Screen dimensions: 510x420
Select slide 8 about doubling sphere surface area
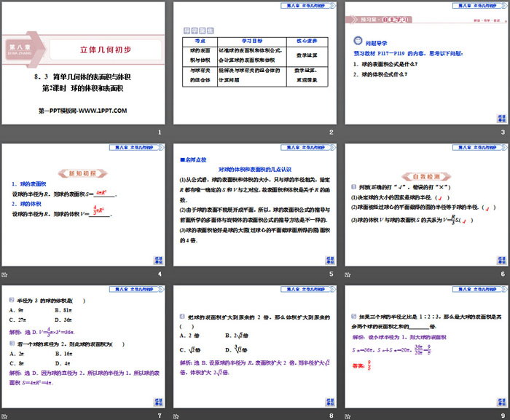(x=254, y=348)
